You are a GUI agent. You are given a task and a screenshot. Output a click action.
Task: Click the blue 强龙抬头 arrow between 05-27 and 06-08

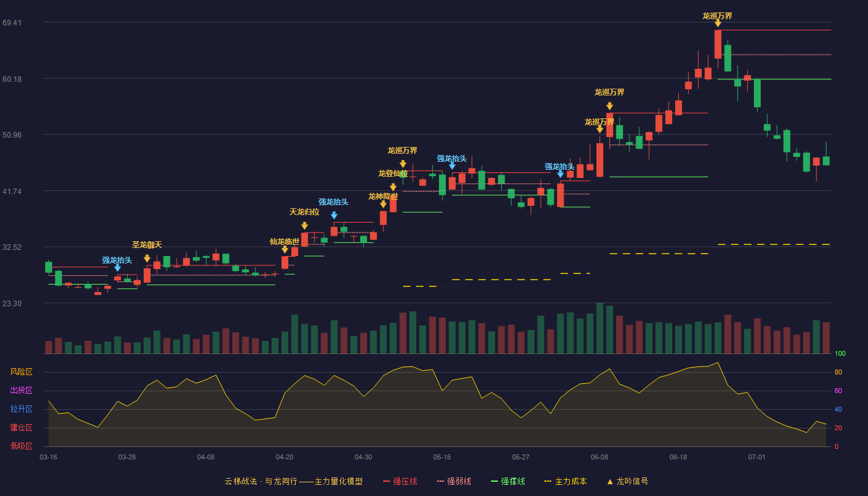pos(560,174)
